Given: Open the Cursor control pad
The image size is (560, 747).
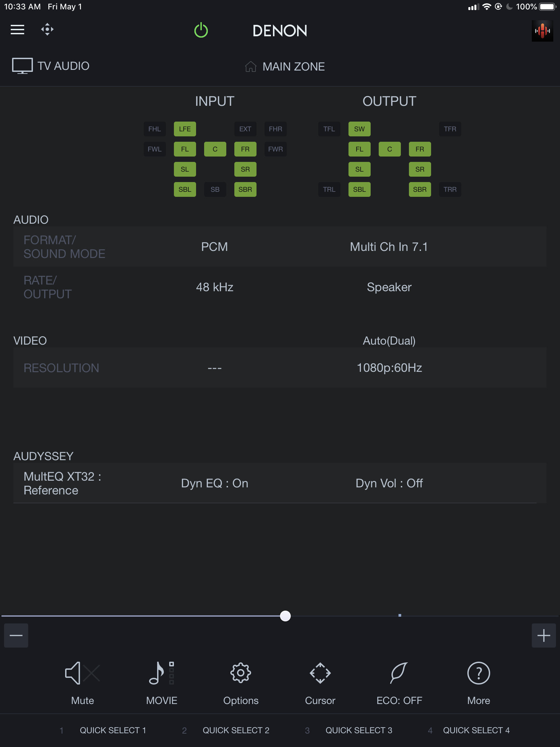Looking at the screenshot, I should [320, 682].
